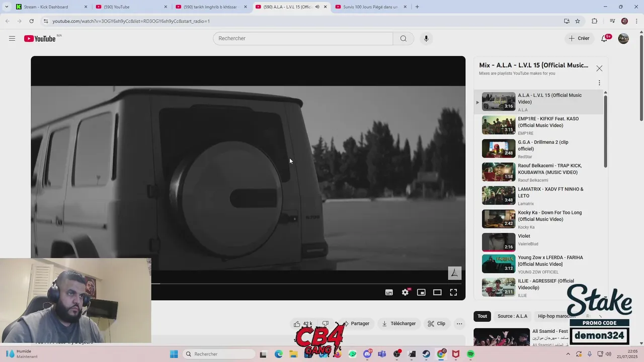
Task: Open the notifications bell
Action: coord(605,39)
